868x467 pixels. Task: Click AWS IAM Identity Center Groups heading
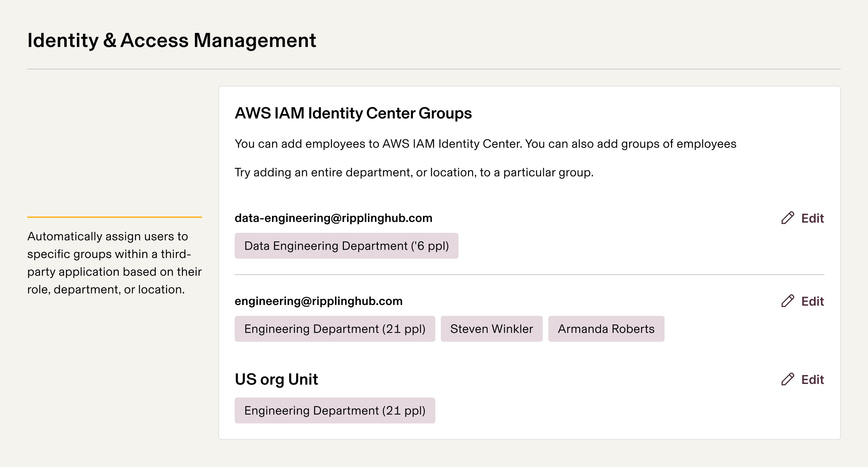point(353,113)
